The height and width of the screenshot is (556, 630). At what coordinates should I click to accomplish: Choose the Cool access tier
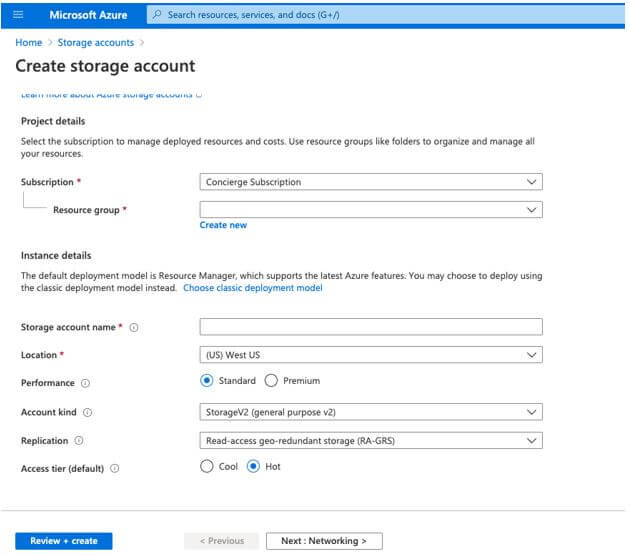click(x=207, y=466)
